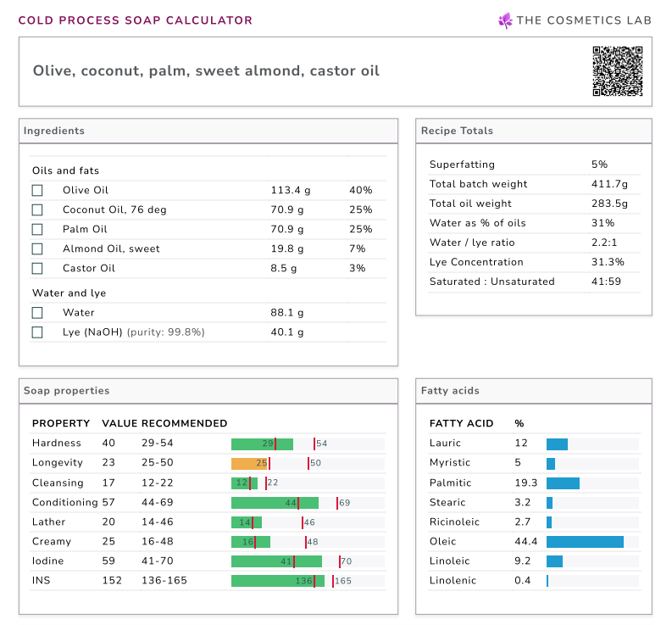Viewport: 672px width, 625px height.
Task: Check the Lye (NaOH) checkbox
Action: click(37, 332)
